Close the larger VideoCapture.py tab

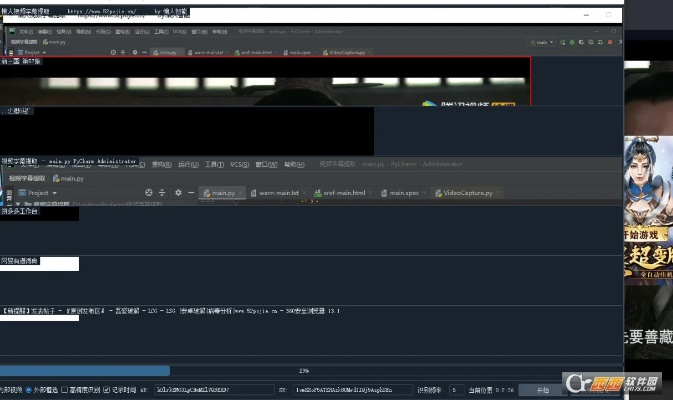coord(498,193)
